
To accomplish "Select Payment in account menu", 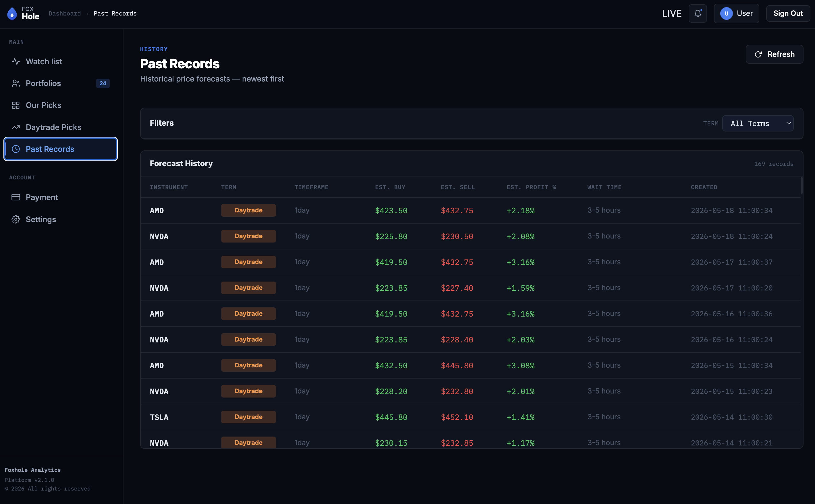I will 60,197.
